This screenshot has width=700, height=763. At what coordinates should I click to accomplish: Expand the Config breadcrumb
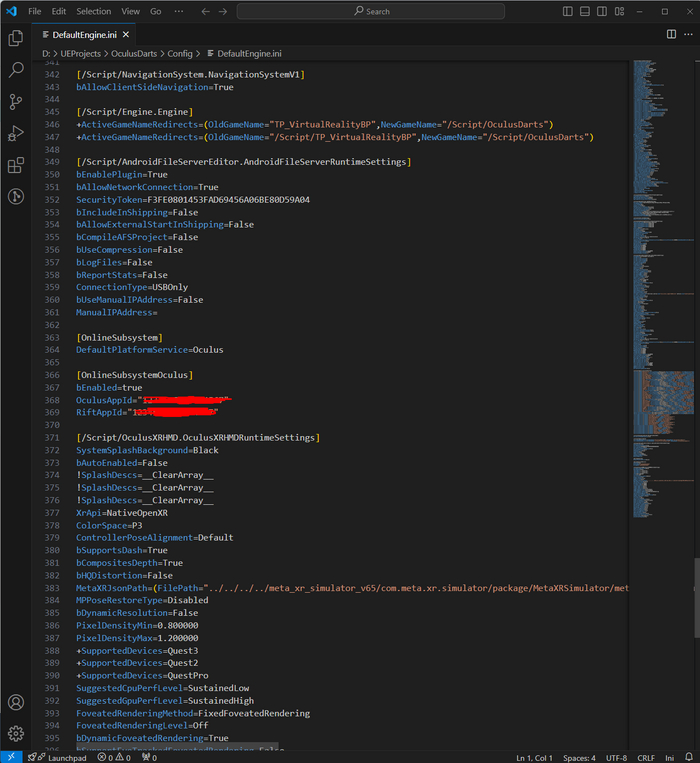[180, 54]
